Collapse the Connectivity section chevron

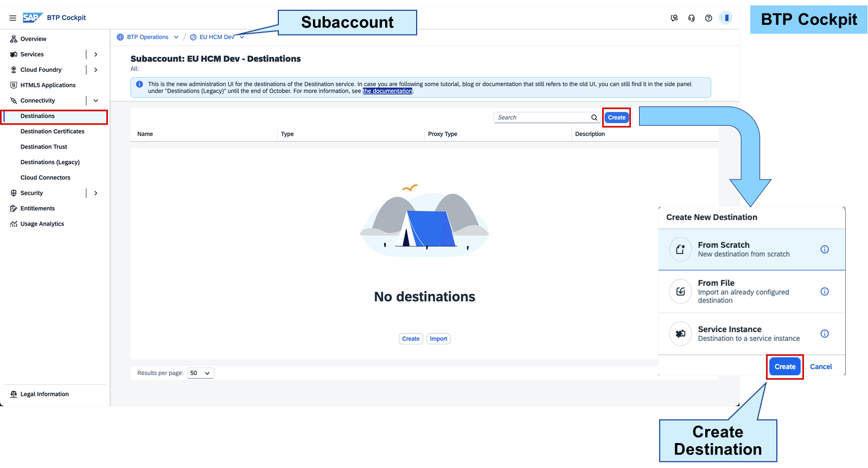click(x=96, y=101)
